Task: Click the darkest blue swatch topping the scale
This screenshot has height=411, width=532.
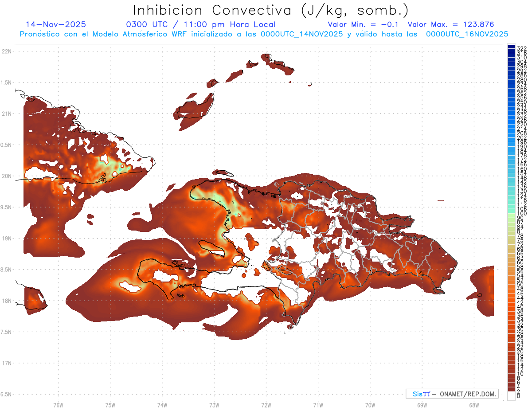Action: [511, 47]
